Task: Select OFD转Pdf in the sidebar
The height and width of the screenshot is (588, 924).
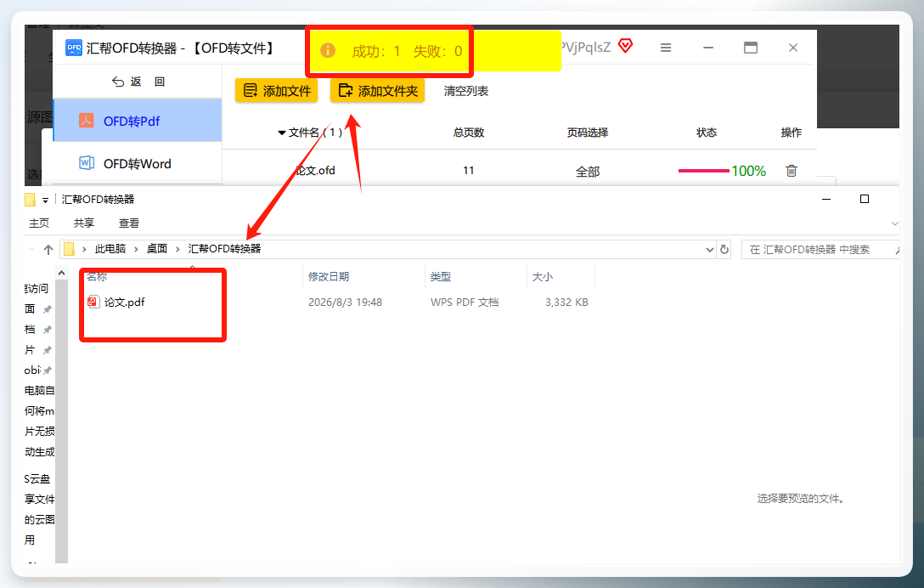Action: 138,121
